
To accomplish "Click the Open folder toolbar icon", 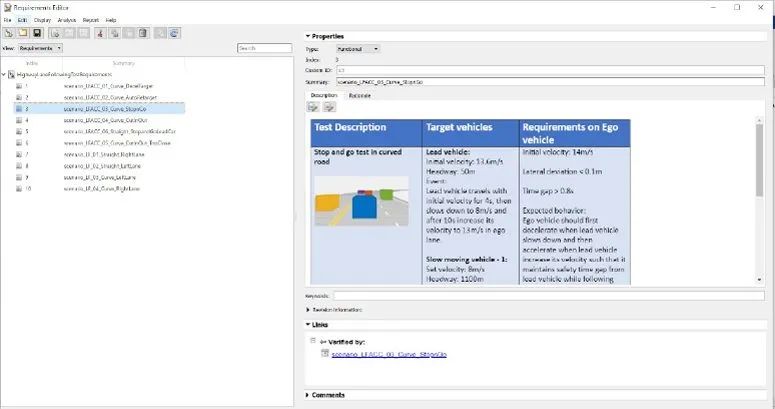I will coord(23,33).
